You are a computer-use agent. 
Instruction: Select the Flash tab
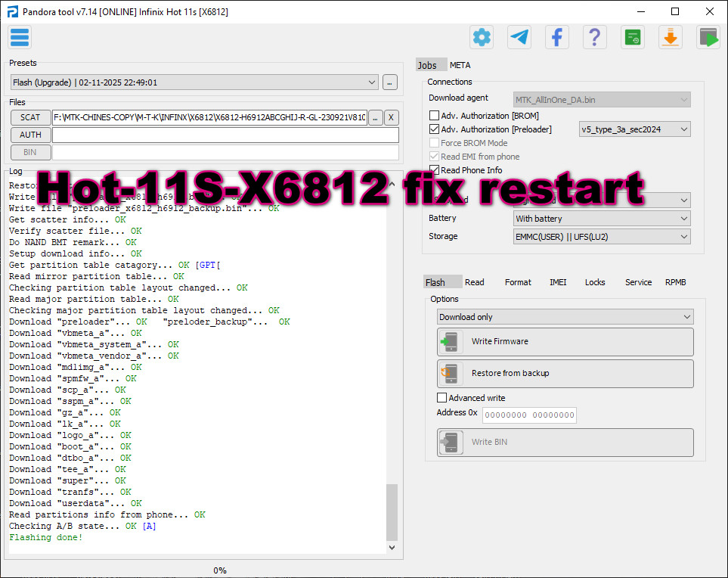click(x=442, y=282)
